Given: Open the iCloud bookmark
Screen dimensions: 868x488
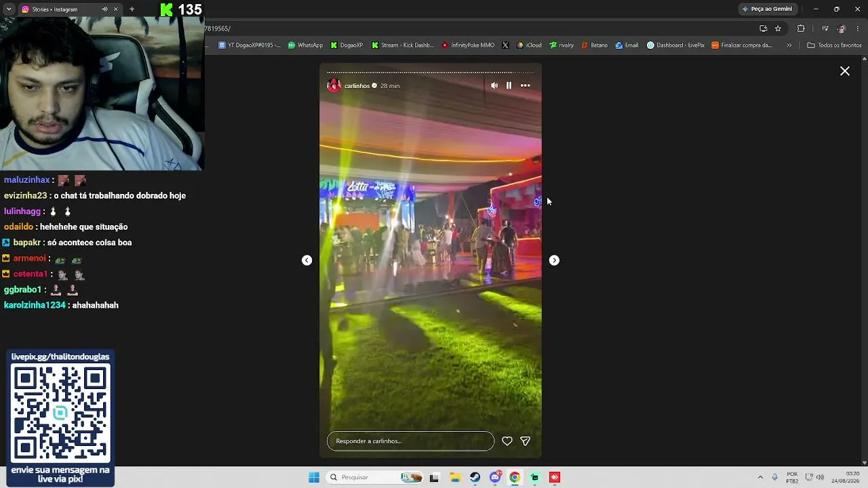Looking at the screenshot, I should click(x=529, y=45).
